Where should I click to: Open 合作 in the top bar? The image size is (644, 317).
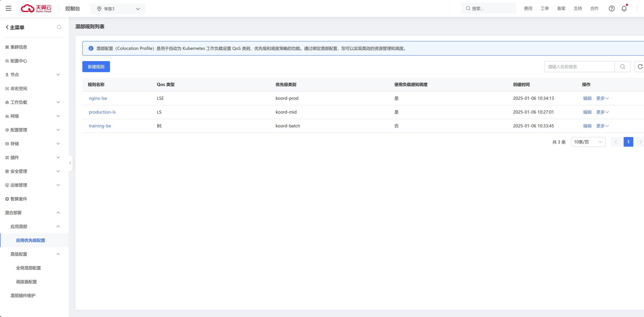point(594,8)
